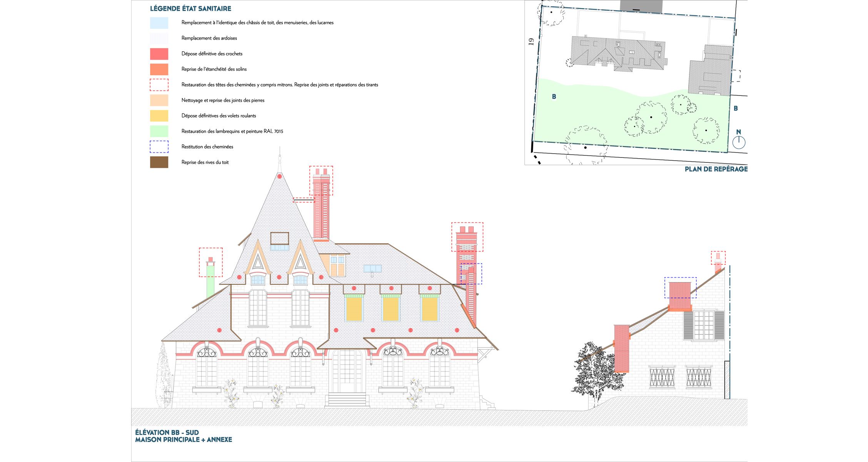
Task: Click the red dot atop the tower spire
Action: point(280,176)
